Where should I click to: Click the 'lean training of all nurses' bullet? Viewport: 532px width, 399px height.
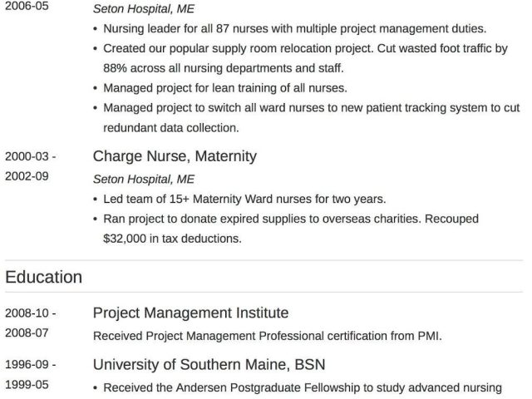(x=225, y=88)
